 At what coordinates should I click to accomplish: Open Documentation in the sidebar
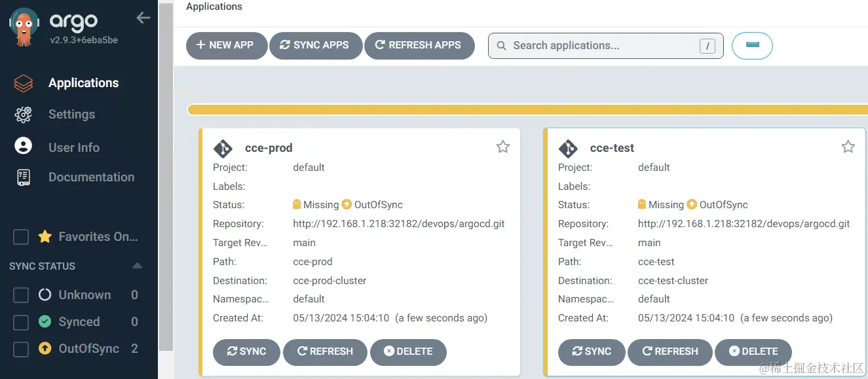pos(91,177)
